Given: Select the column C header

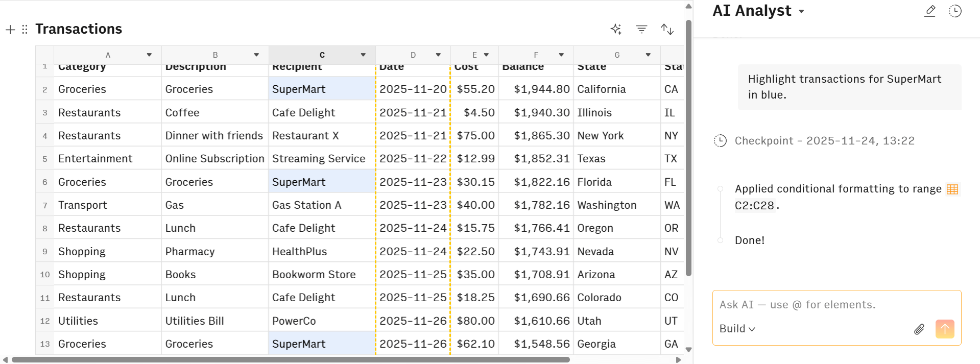Looking at the screenshot, I should [322, 55].
